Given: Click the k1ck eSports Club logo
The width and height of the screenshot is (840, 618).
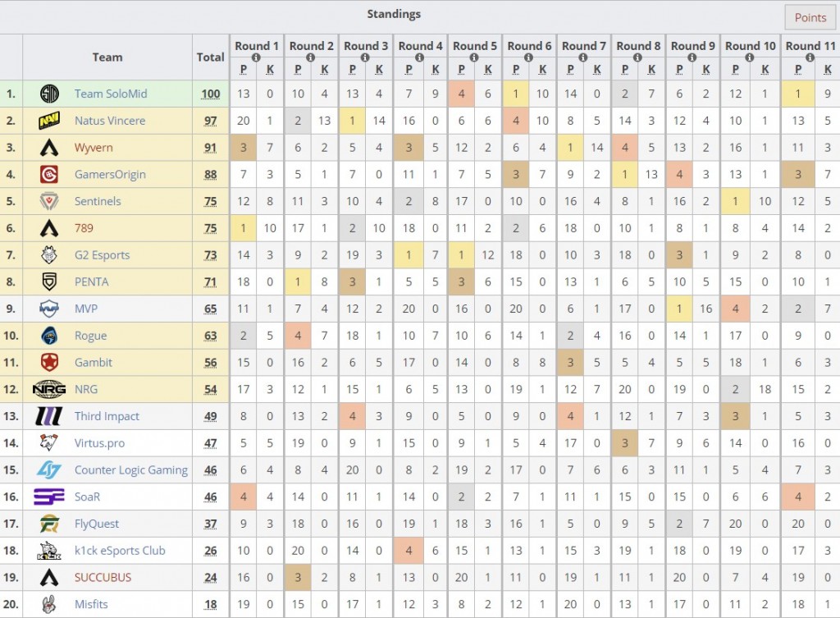Looking at the screenshot, I should [x=49, y=551].
